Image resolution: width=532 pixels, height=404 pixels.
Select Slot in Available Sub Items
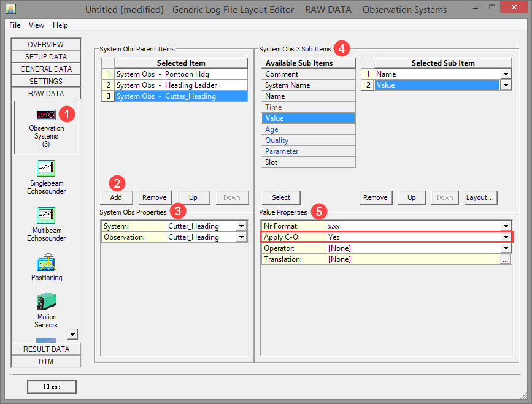(x=308, y=162)
